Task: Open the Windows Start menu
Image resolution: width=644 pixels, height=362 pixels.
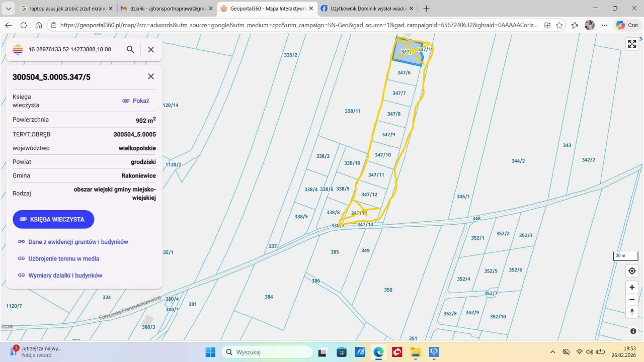Action: [210, 352]
